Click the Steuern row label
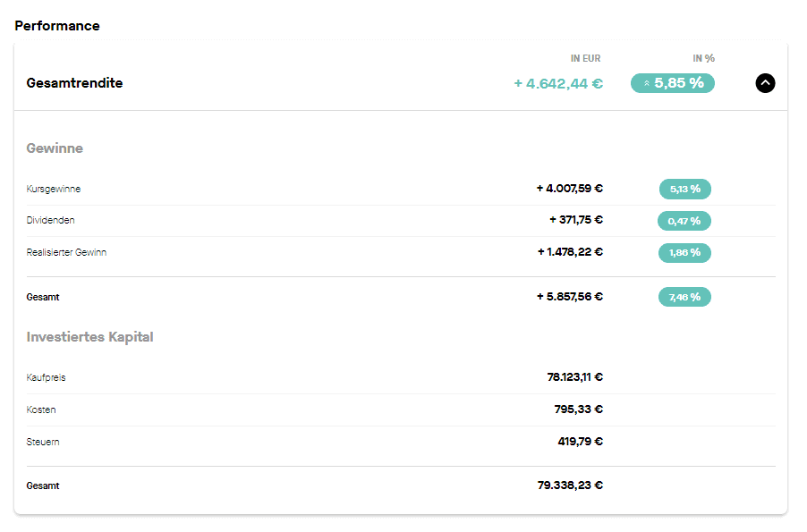This screenshot has height=532, width=807. click(43, 442)
